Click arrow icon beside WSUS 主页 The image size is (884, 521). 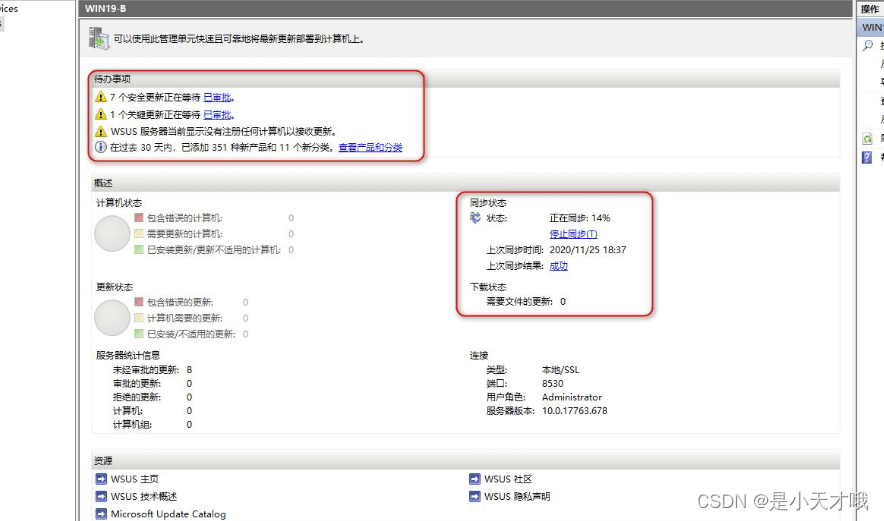pyautogui.click(x=101, y=479)
